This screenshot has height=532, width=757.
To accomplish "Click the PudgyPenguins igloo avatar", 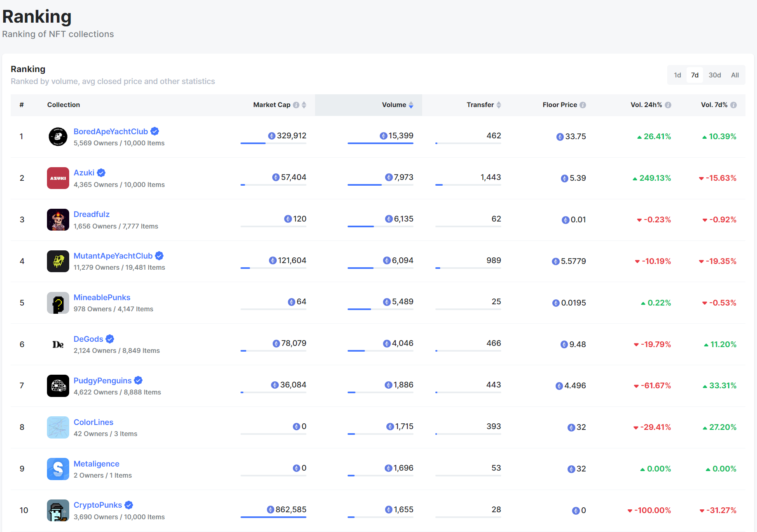I will click(x=58, y=386).
